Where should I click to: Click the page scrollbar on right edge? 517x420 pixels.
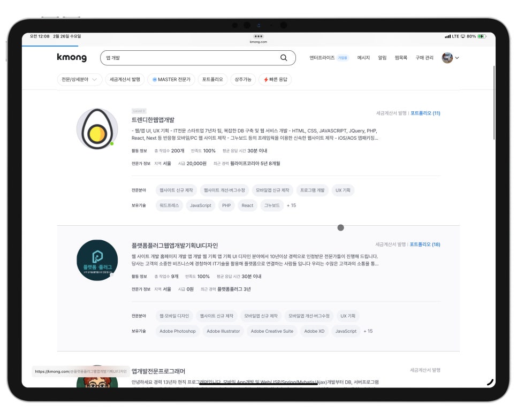click(x=494, y=102)
